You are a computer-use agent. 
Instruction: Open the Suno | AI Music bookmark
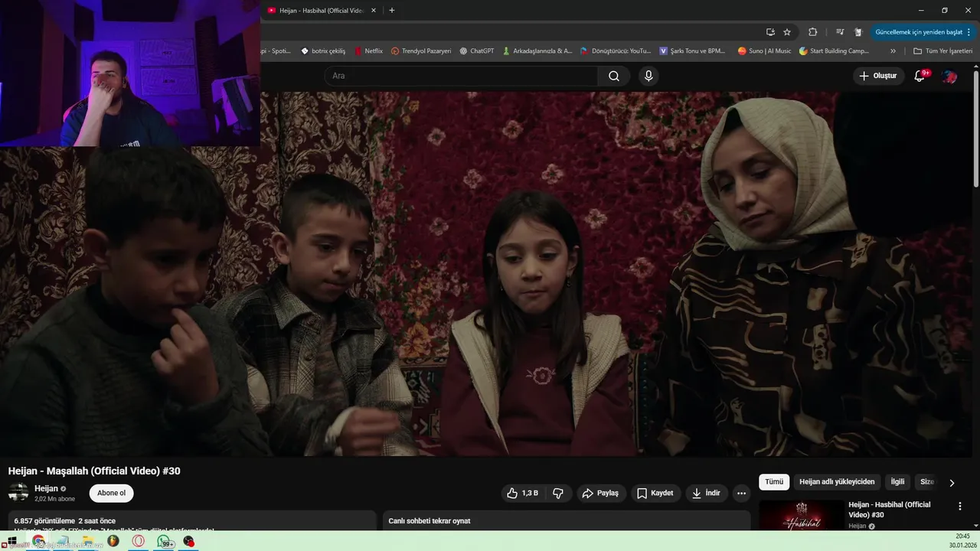[x=764, y=51]
